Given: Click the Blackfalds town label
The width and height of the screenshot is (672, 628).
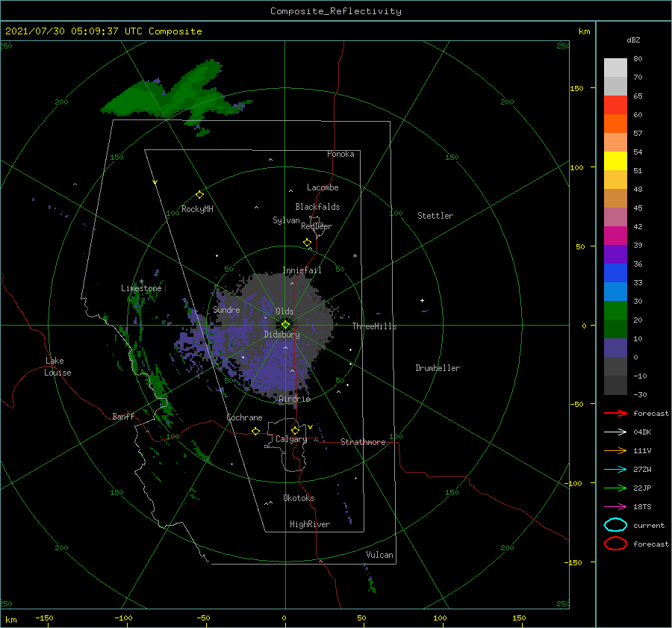Looking at the screenshot, I should [317, 207].
